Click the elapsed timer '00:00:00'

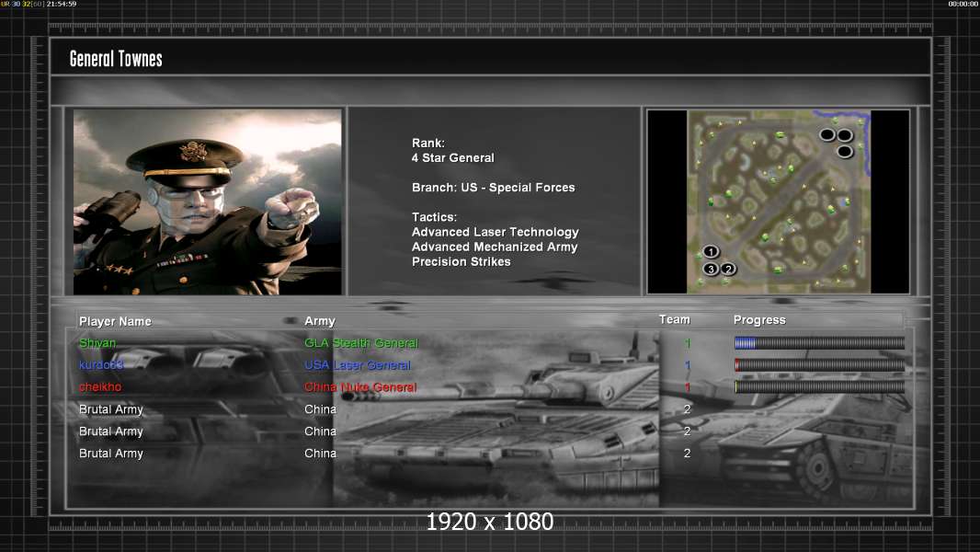click(x=963, y=4)
